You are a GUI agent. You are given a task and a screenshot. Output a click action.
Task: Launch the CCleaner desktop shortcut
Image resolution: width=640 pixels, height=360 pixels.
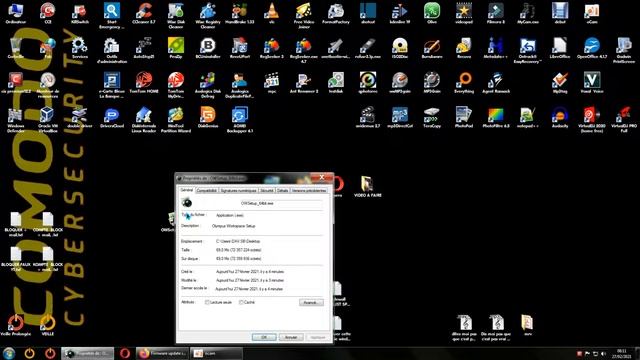144,13
